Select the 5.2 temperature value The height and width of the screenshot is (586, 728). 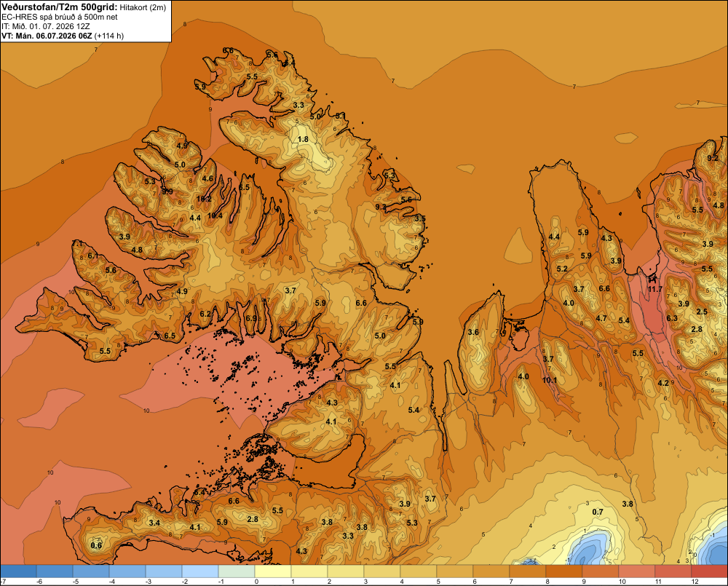click(562, 269)
